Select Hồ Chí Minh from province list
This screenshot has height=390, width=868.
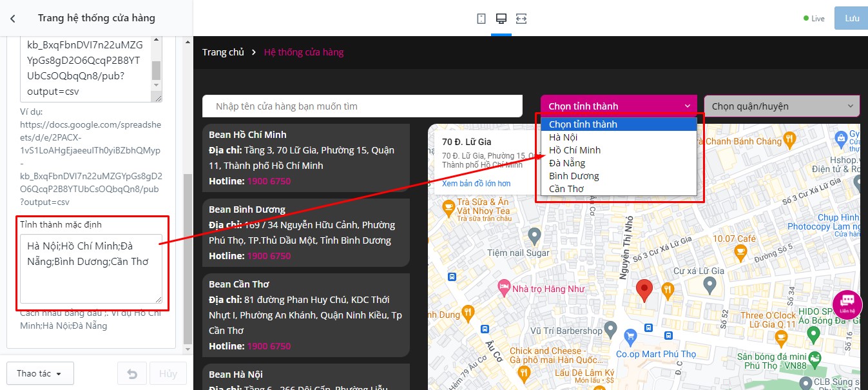coord(619,150)
